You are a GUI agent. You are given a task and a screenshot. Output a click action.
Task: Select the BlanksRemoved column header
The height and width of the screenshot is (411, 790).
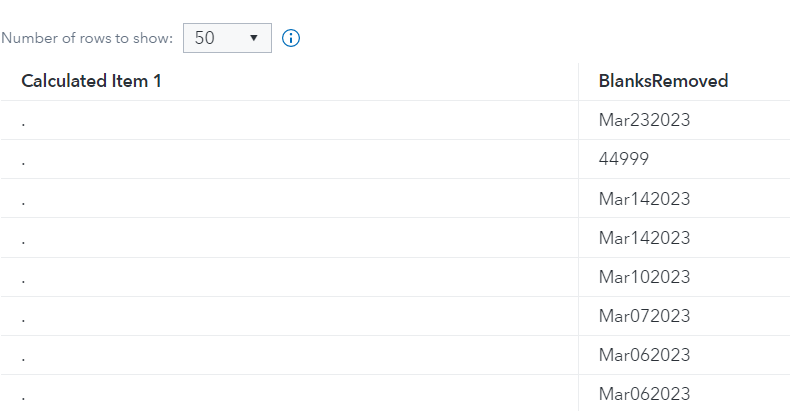663,81
